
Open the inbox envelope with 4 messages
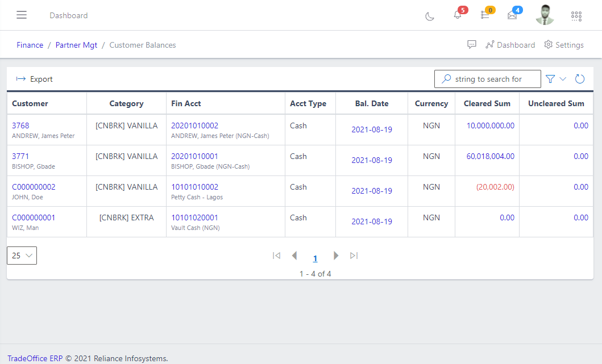click(x=512, y=16)
